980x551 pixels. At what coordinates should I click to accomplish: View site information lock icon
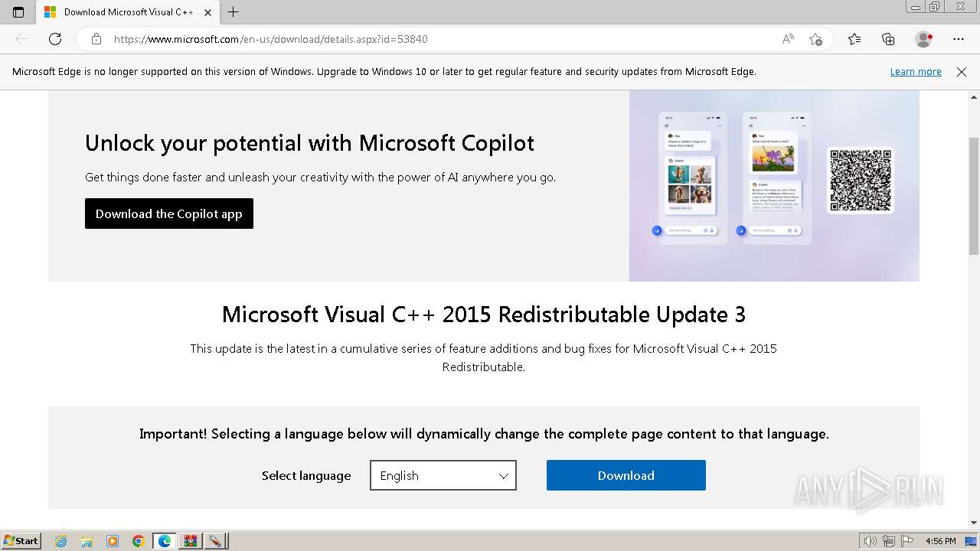(x=96, y=39)
